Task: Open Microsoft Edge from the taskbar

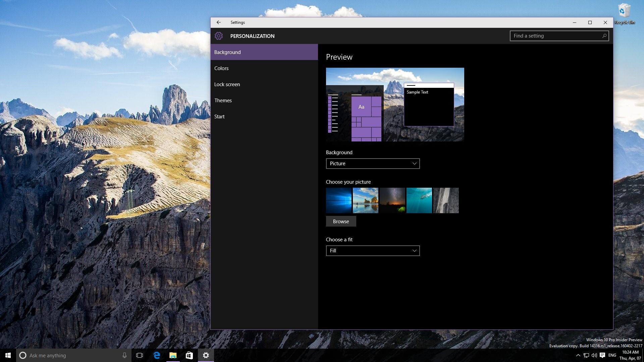Action: coord(157,355)
